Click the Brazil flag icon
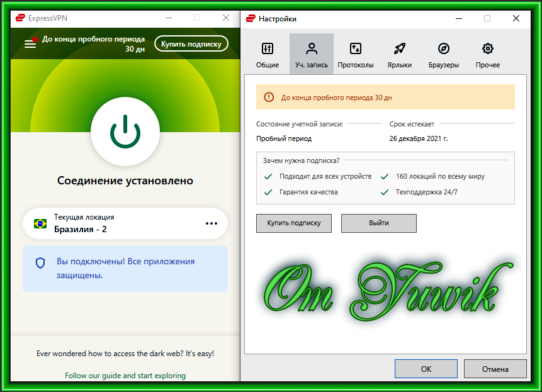 (40, 224)
